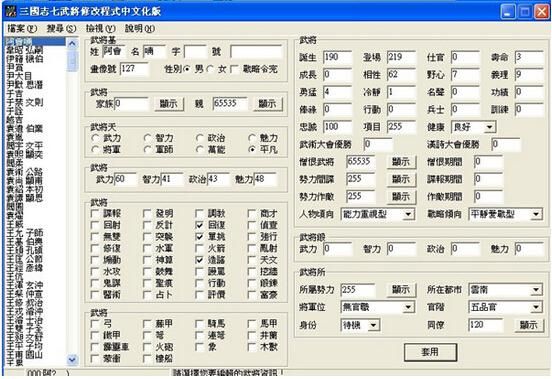The image size is (552, 379).
Task: Choose the 軍師 talent radio option
Action: [147, 150]
